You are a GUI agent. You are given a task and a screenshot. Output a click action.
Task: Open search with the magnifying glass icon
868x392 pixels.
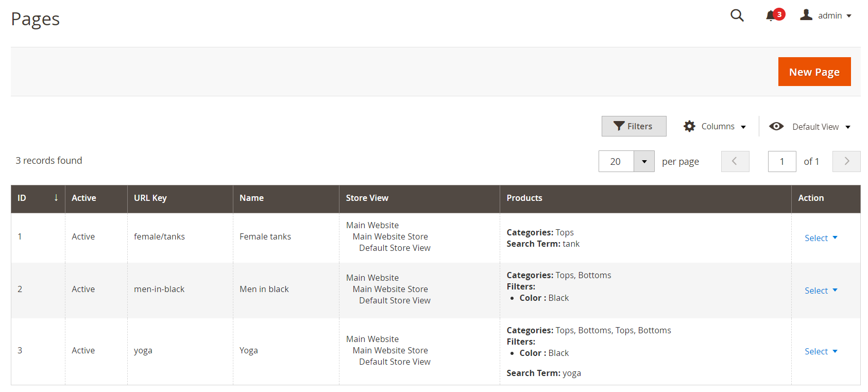click(x=737, y=15)
